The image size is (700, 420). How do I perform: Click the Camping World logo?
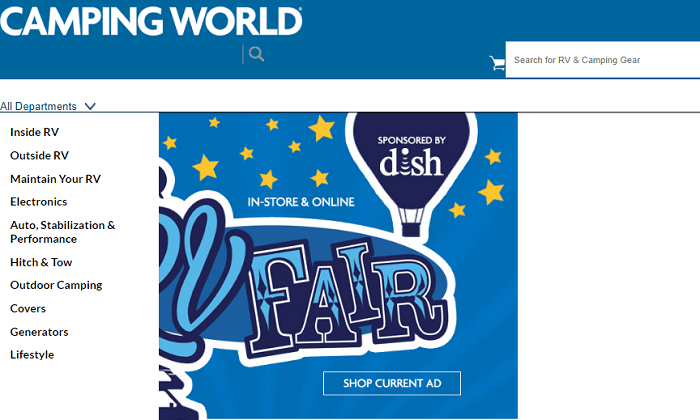(151, 21)
